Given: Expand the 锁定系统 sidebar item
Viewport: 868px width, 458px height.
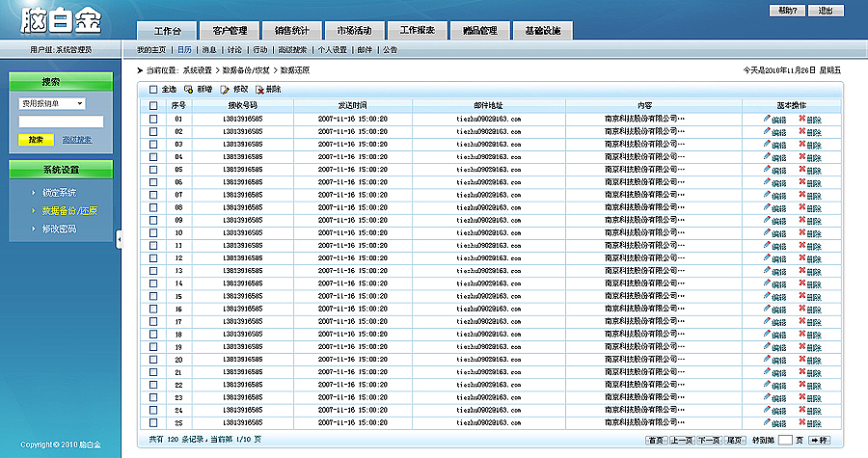Looking at the screenshot, I should (x=59, y=193).
